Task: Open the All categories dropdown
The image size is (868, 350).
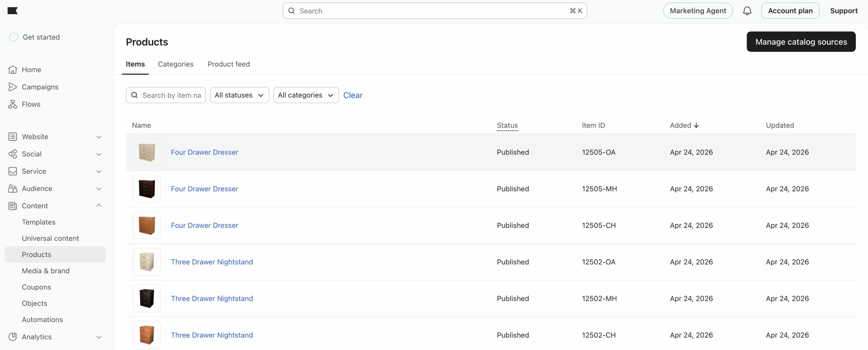Action: pos(306,95)
